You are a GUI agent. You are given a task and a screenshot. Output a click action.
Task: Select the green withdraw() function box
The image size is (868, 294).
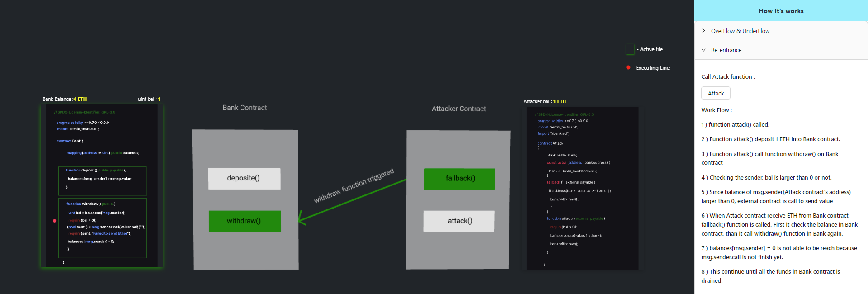click(x=244, y=221)
